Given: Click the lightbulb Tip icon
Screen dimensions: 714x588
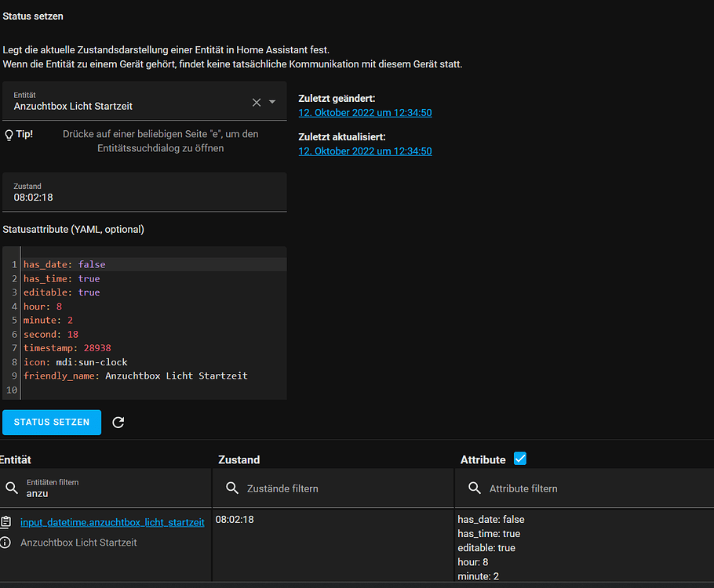Looking at the screenshot, I should [x=9, y=135].
